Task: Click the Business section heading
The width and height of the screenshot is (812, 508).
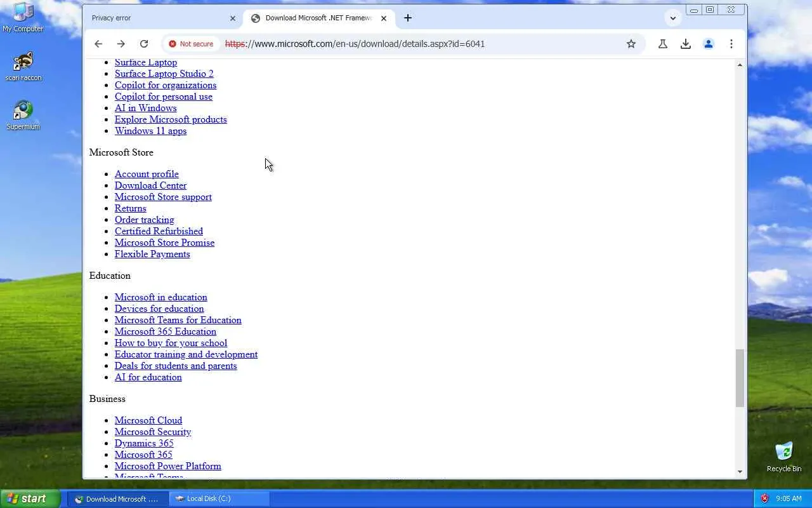Action: coord(107,399)
